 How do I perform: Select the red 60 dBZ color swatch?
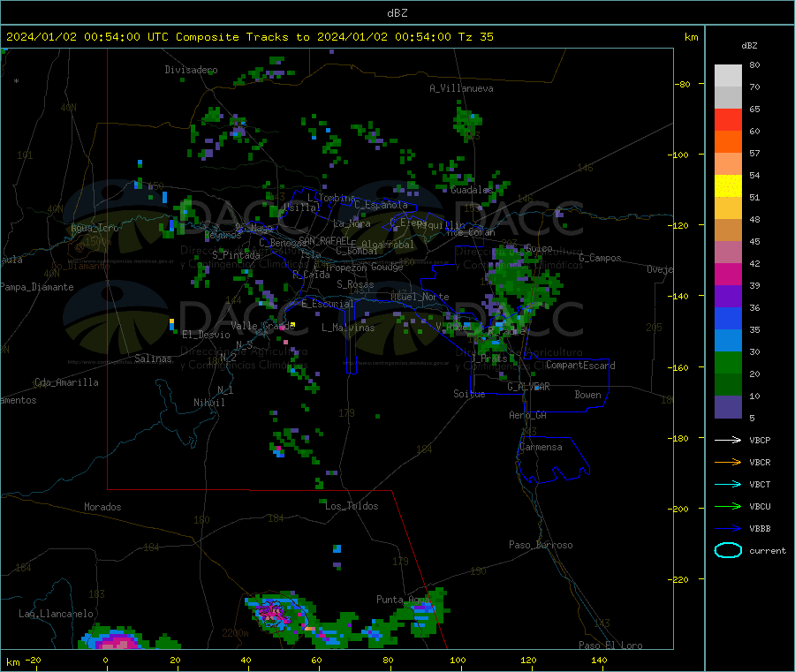pyautogui.click(x=728, y=120)
